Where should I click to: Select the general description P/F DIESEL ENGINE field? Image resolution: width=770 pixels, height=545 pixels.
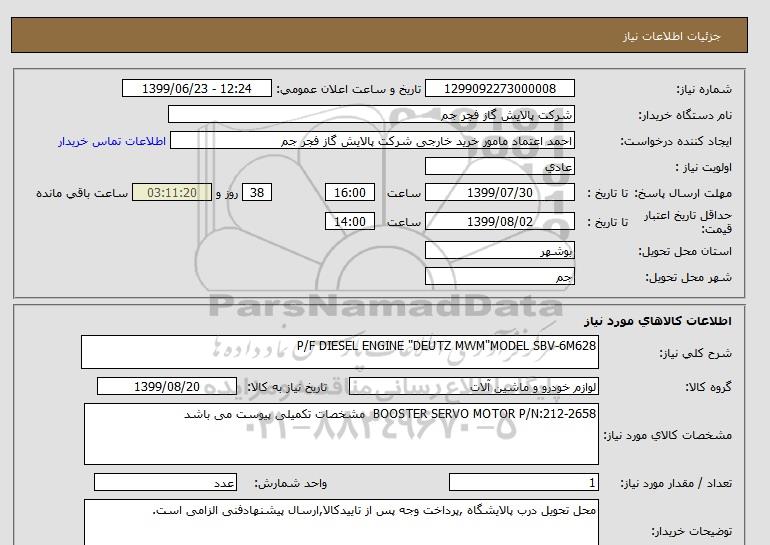[x=340, y=352]
